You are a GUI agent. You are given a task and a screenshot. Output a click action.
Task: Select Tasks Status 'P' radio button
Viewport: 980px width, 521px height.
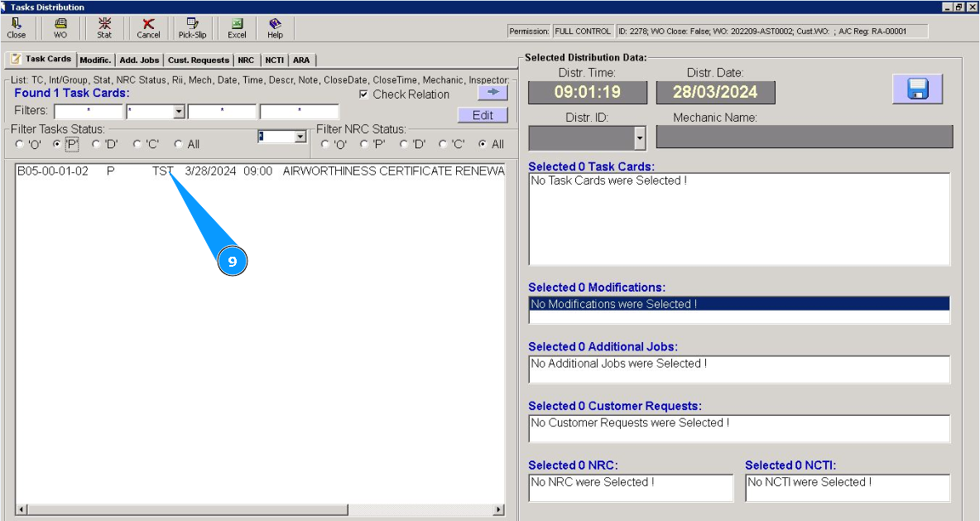(57, 144)
